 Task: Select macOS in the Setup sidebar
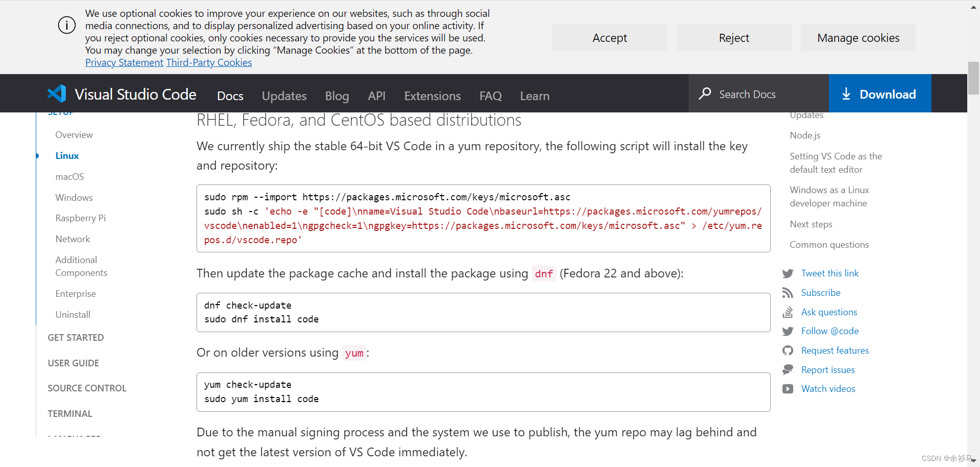click(x=69, y=177)
